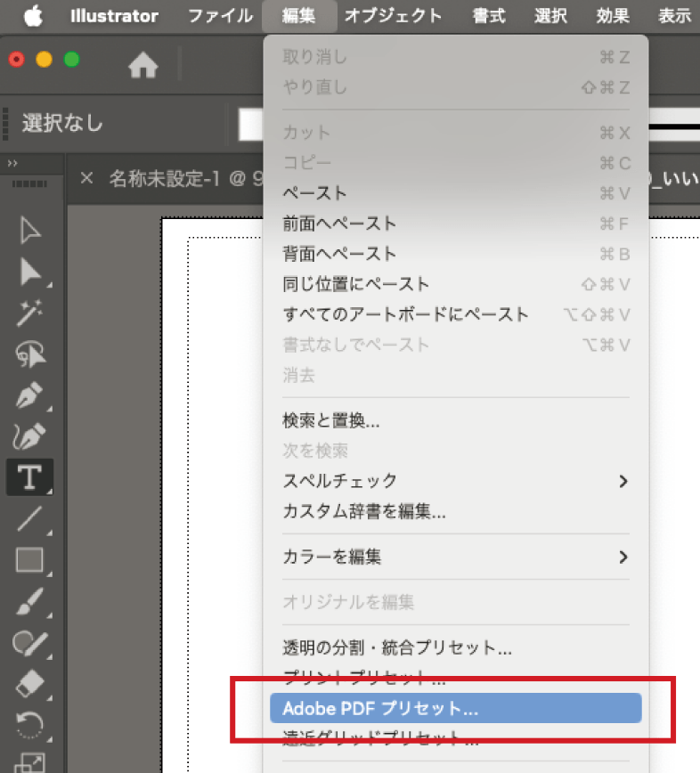Open the オブジェクト menu
Screen dimensions: 700x773
[393, 16]
